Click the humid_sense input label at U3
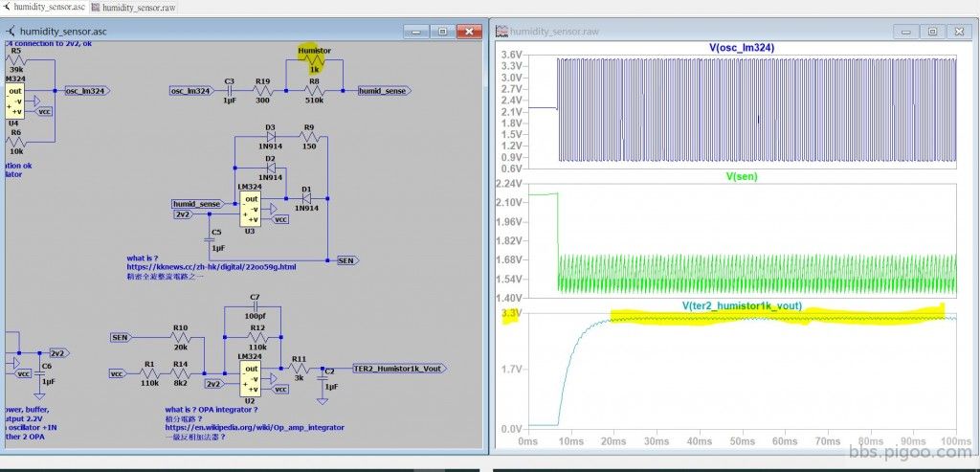 pyautogui.click(x=198, y=204)
